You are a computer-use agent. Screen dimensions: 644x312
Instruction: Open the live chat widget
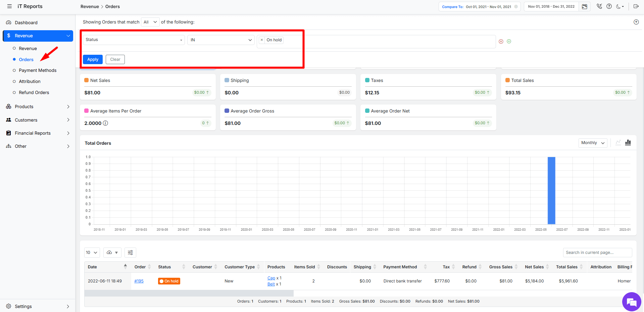click(631, 302)
